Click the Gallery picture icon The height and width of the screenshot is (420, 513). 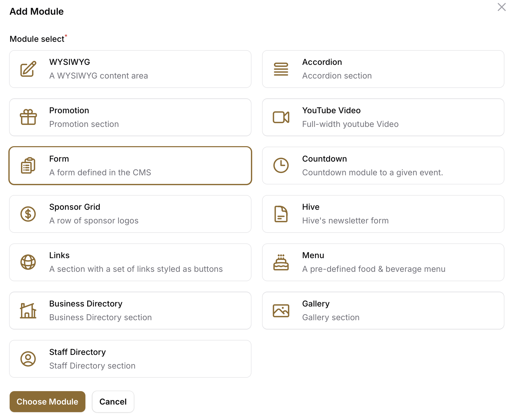coord(281,311)
